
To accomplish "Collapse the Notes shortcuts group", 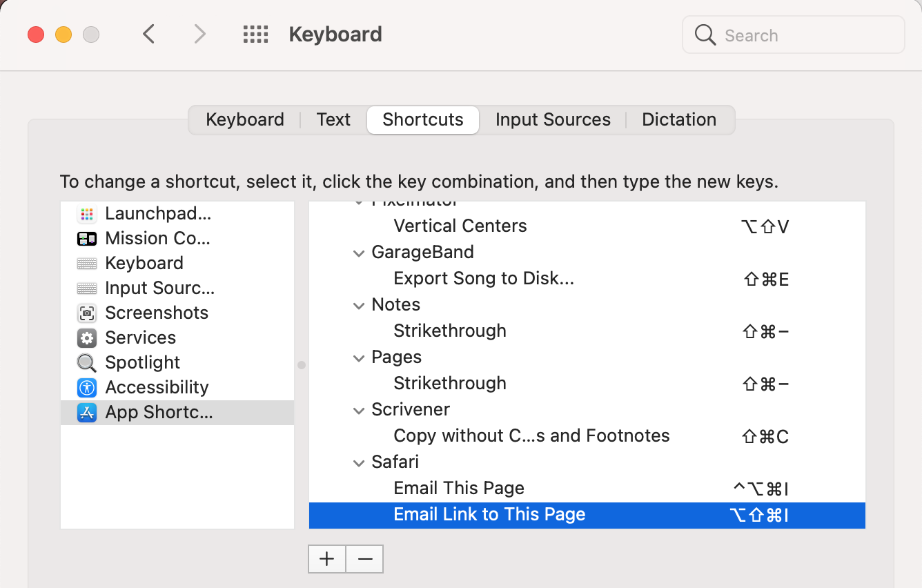I will (359, 306).
